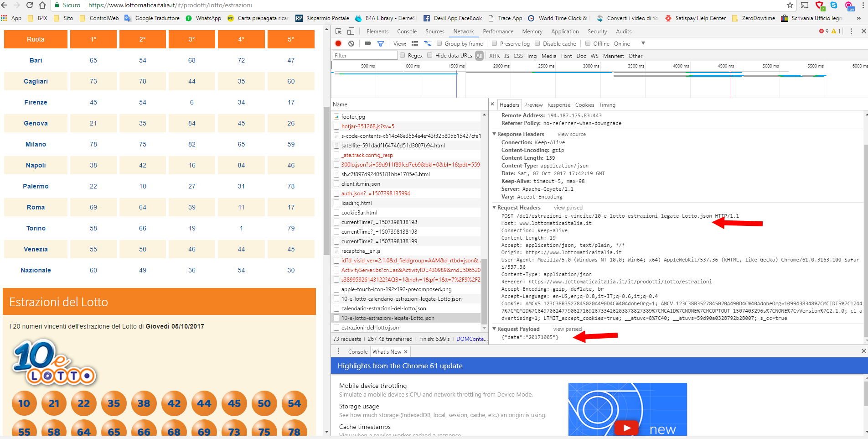Open the Satispay Help Center bookmark
Screen dimensions: 868x439
(695, 18)
